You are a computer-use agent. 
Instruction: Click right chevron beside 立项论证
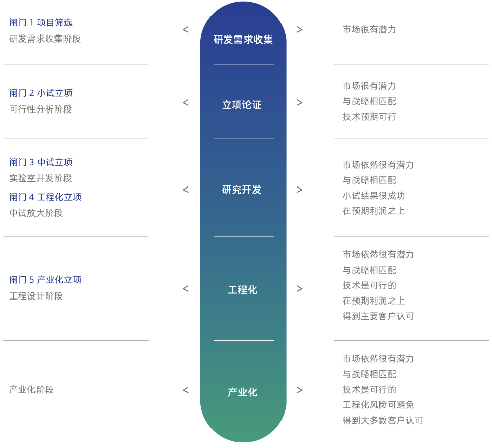300,103
